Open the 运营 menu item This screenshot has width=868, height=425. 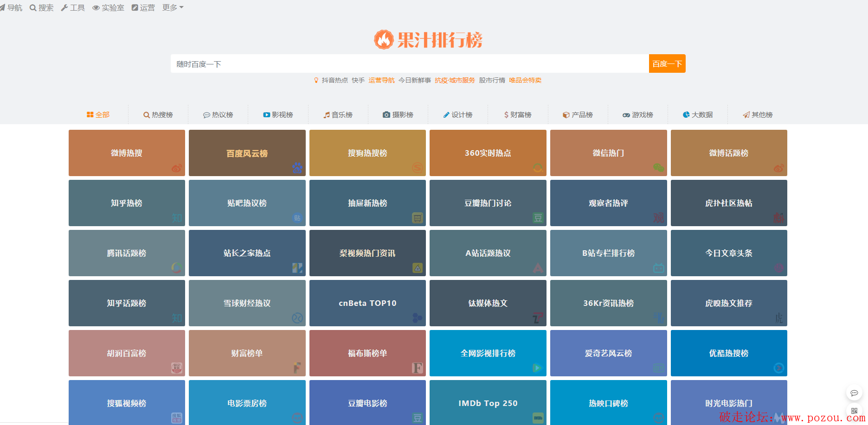[143, 7]
